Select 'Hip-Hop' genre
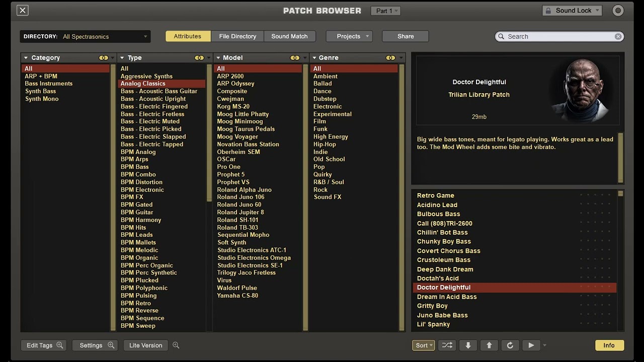Screen dimensions: 644x362 click(x=354, y=144)
